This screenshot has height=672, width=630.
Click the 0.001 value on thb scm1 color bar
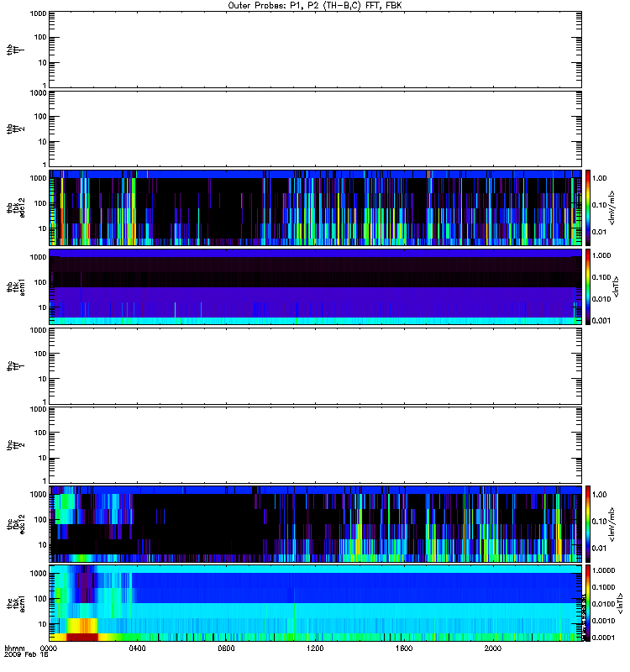[601, 321]
